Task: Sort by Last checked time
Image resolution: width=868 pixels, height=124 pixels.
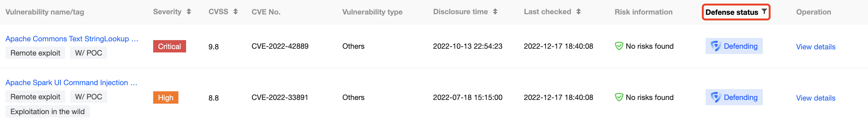Action: coord(578,12)
